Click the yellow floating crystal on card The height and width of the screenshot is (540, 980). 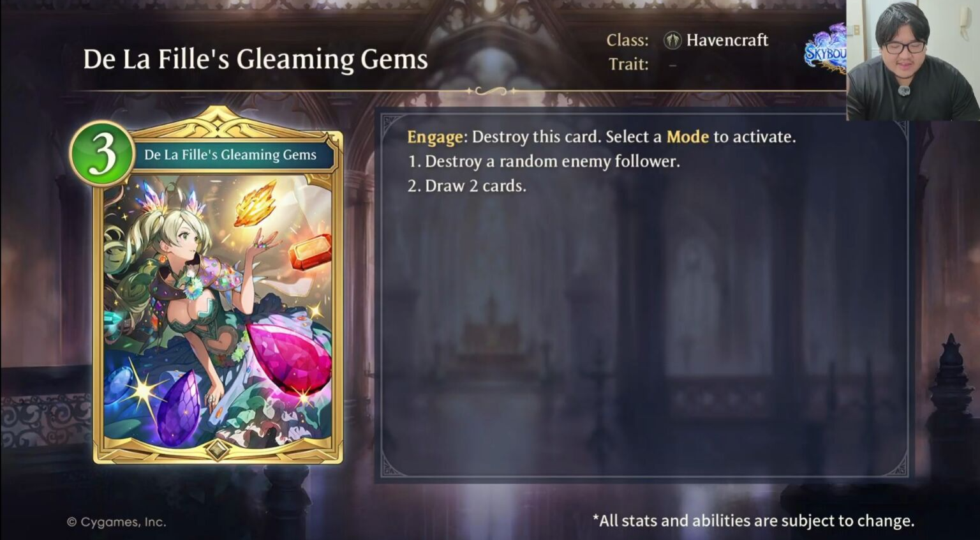click(x=255, y=204)
